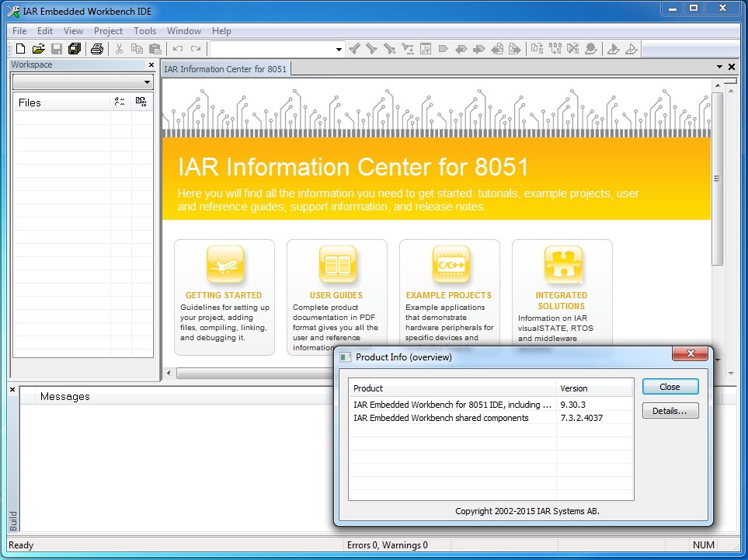The image size is (748, 560).
Task: Click the quick search input field
Action: point(273,49)
